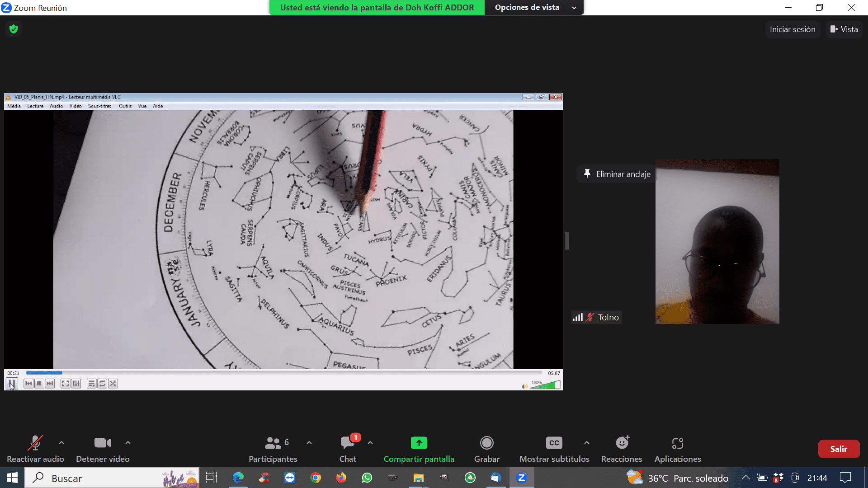868x488 pixels.
Task: Open the Reacciones menu
Action: (622, 449)
